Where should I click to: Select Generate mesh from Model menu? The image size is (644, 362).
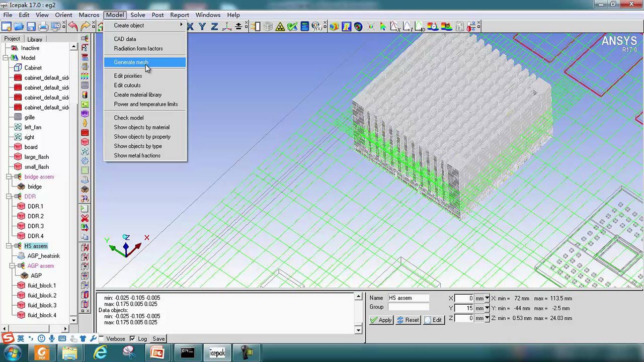[145, 62]
